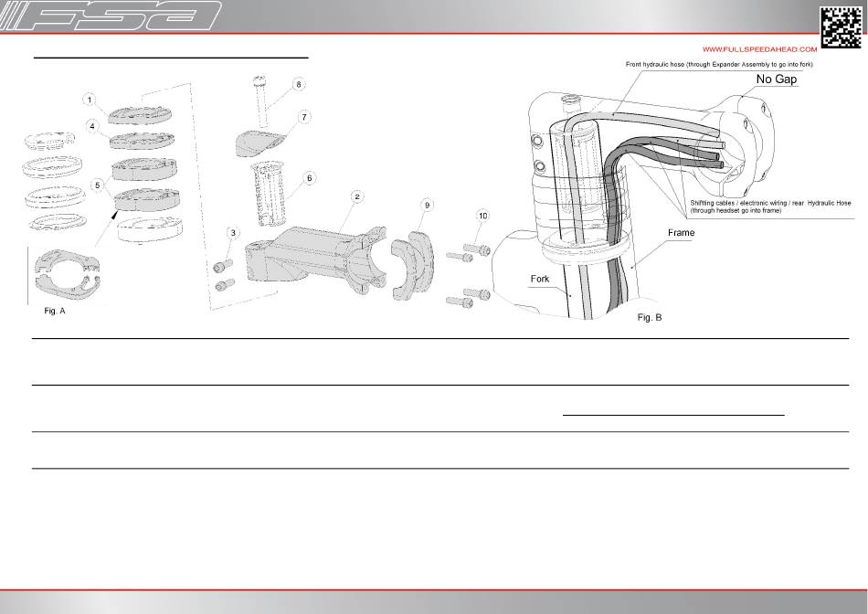Image resolution: width=868 pixels, height=614 pixels.
Task: Click the QR code in the corner
Action: pos(841,26)
